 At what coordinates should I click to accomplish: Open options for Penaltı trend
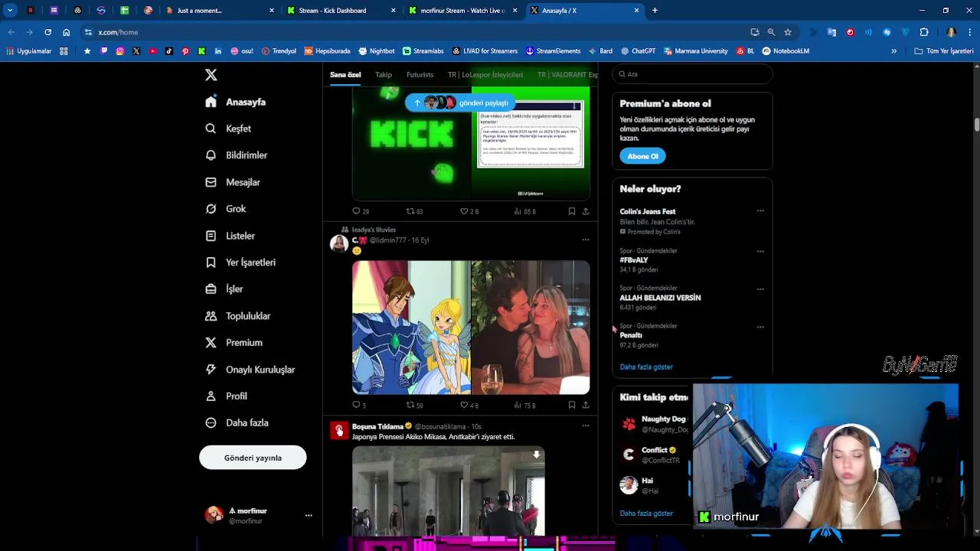[x=760, y=327]
